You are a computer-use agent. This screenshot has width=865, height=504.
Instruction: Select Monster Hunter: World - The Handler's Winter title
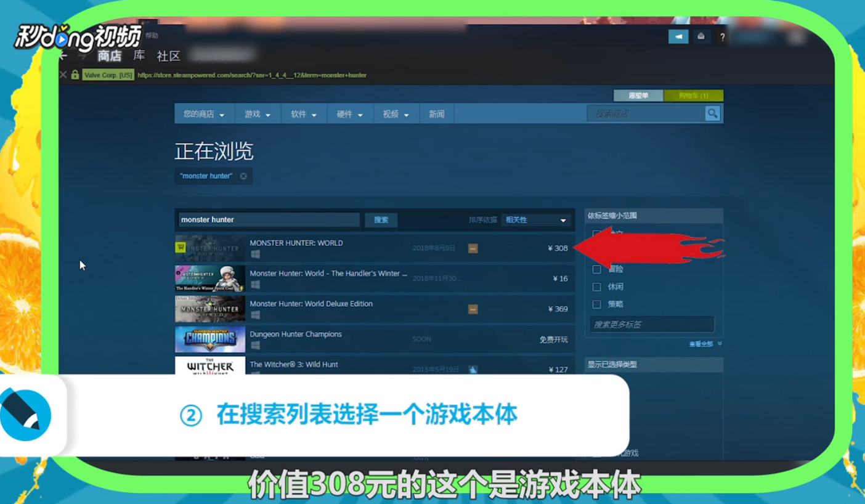pyautogui.click(x=328, y=274)
